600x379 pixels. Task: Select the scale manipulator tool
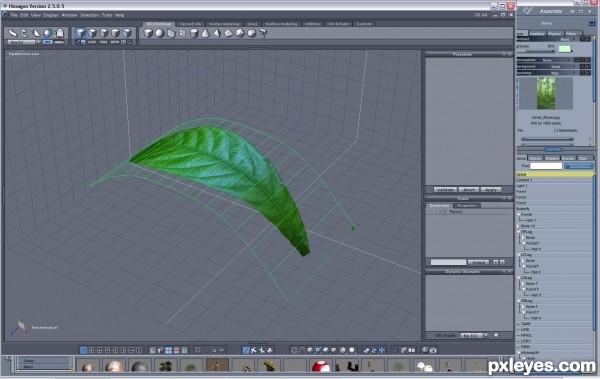point(36,33)
